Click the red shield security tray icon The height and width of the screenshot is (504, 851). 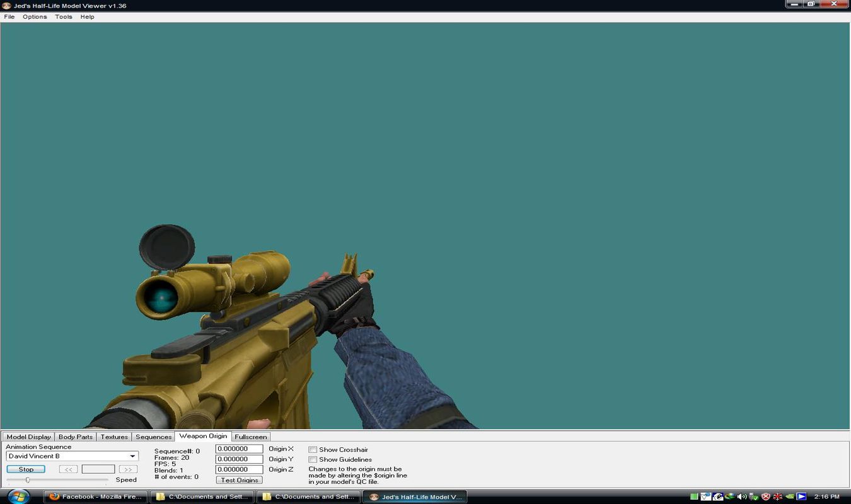pyautogui.click(x=766, y=496)
